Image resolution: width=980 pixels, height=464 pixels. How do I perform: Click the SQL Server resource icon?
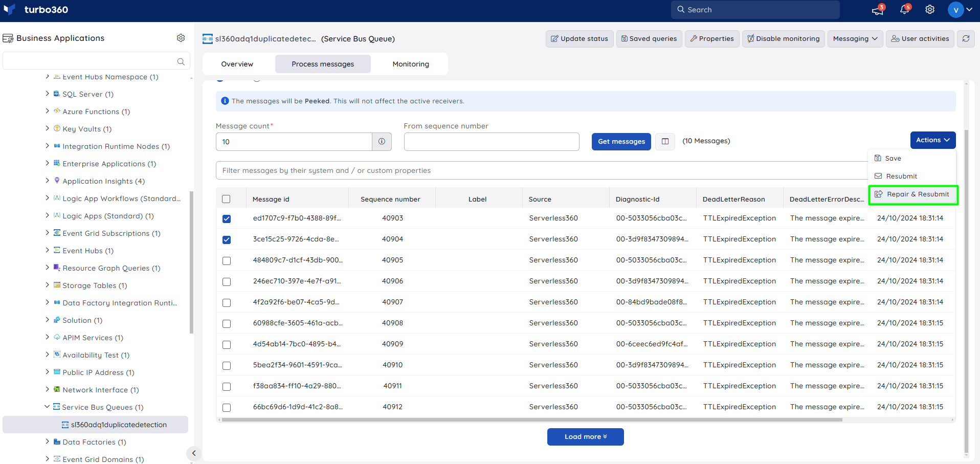click(57, 94)
